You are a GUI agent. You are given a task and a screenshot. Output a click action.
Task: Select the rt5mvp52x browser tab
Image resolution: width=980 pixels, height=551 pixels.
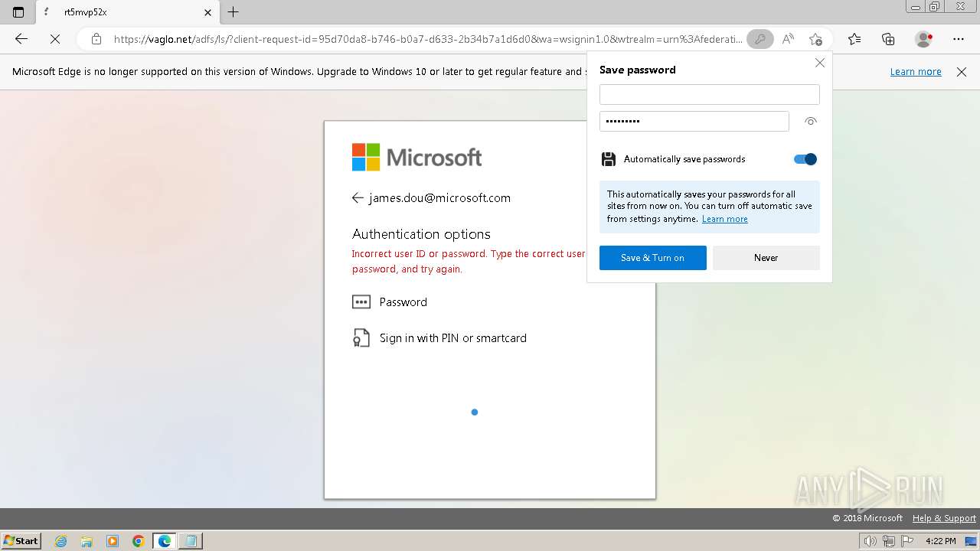pos(127,12)
